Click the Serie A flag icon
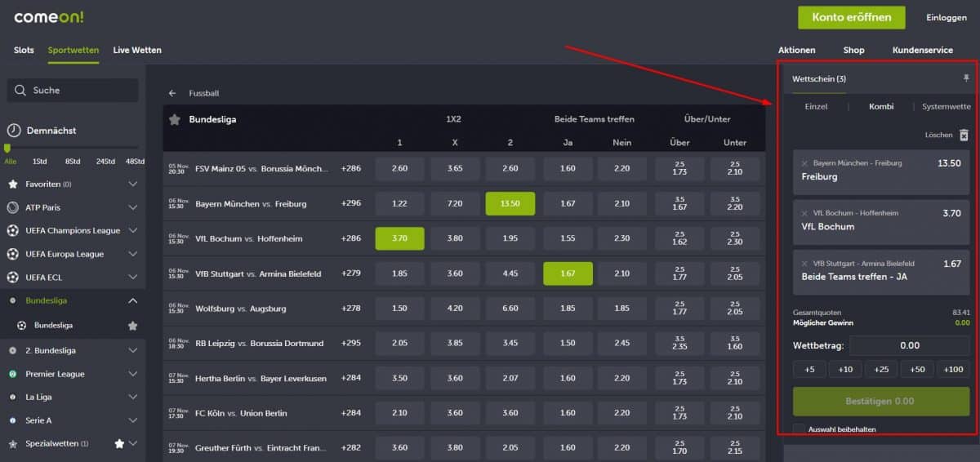Screen dimensions: 980x462 tap(12, 420)
